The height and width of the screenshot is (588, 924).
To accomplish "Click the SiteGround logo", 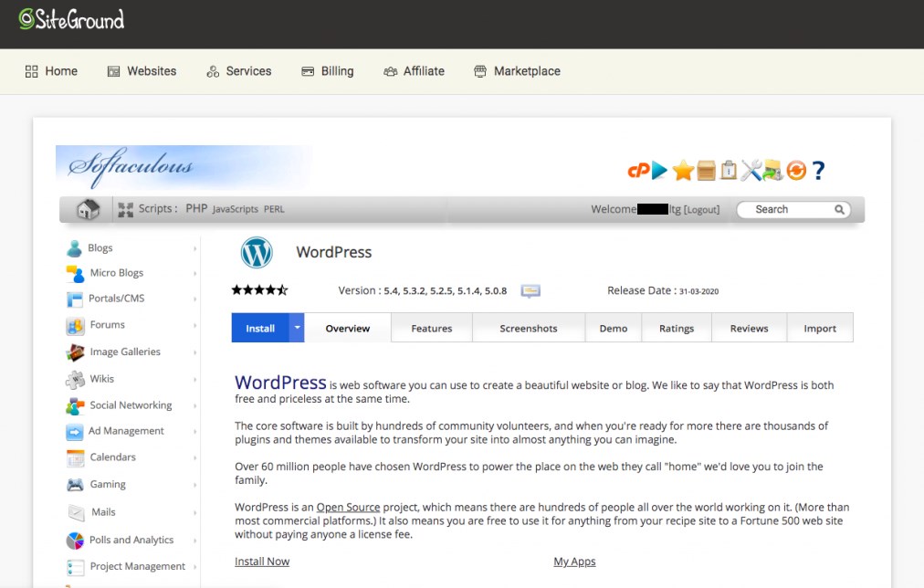I will (x=71, y=20).
